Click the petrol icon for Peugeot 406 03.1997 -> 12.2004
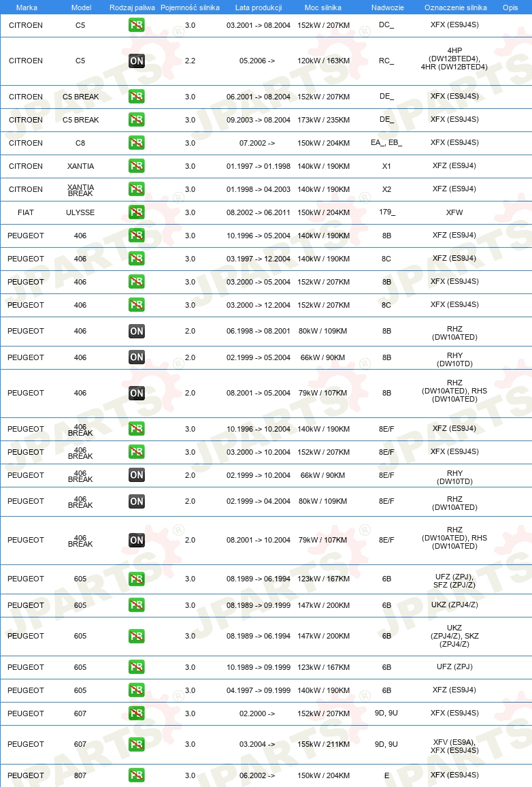The image size is (532, 787). click(136, 258)
